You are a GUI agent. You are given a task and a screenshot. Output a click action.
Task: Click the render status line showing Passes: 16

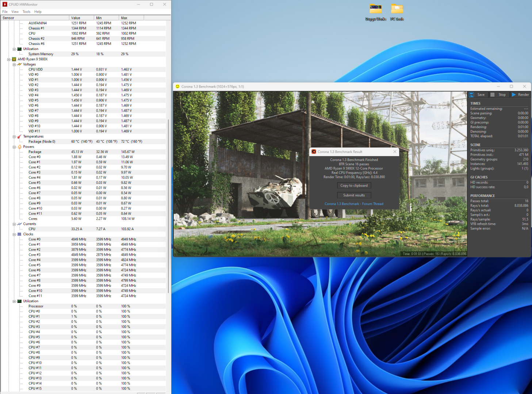click(434, 254)
